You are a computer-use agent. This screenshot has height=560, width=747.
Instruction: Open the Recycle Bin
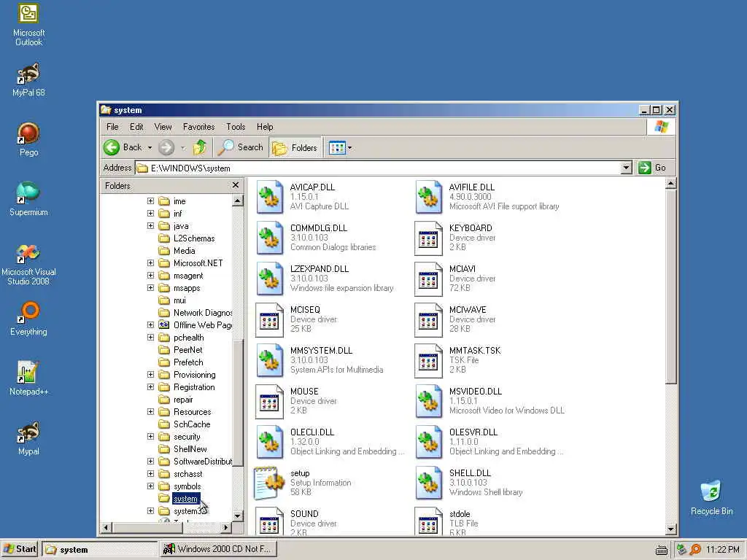point(711,497)
